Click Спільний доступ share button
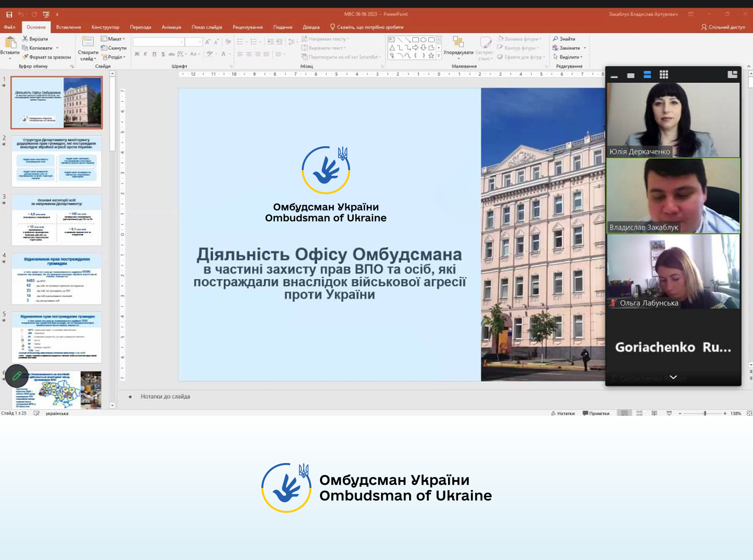Viewport: 753px width, 560px height. pyautogui.click(x=723, y=27)
